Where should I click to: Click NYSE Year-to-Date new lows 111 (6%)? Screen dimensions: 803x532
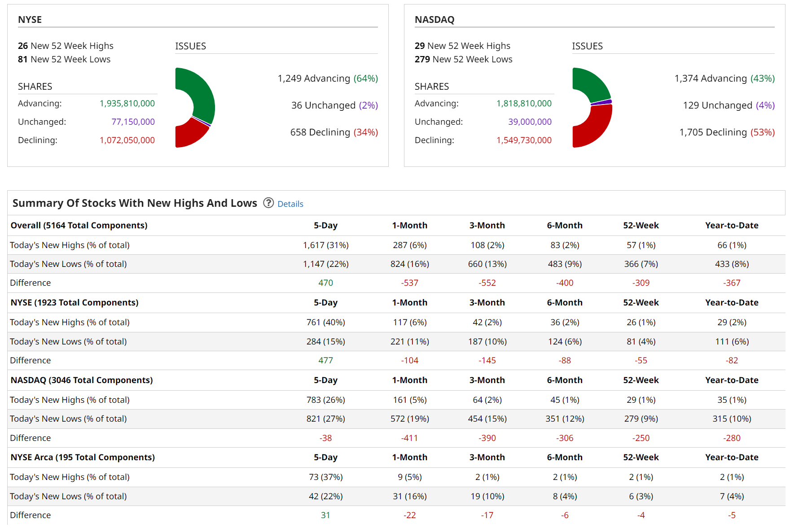coord(732,342)
